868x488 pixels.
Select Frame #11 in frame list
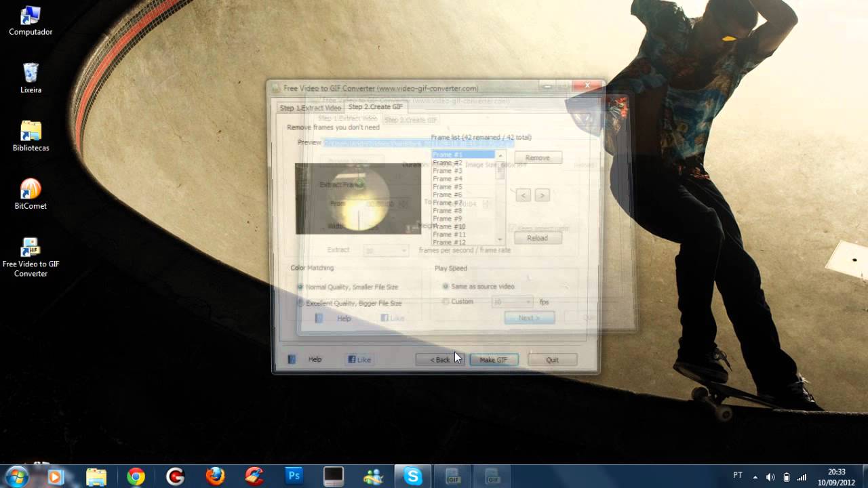(x=464, y=235)
